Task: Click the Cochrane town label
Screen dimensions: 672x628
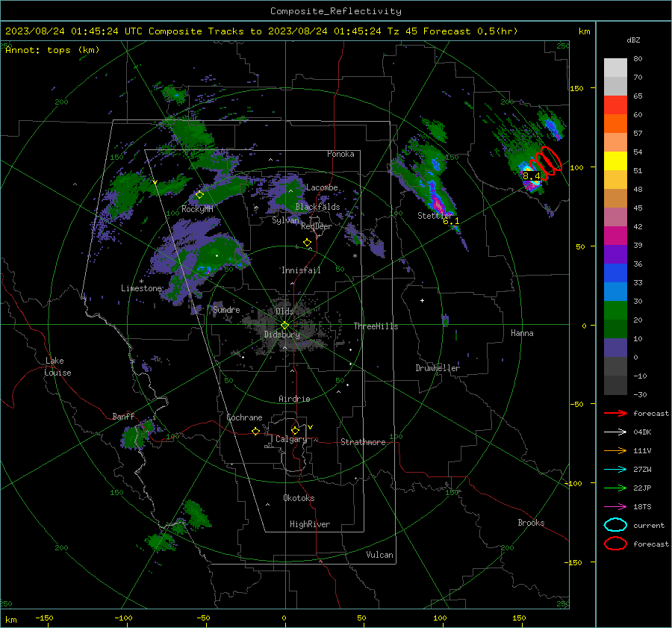Action: click(244, 417)
